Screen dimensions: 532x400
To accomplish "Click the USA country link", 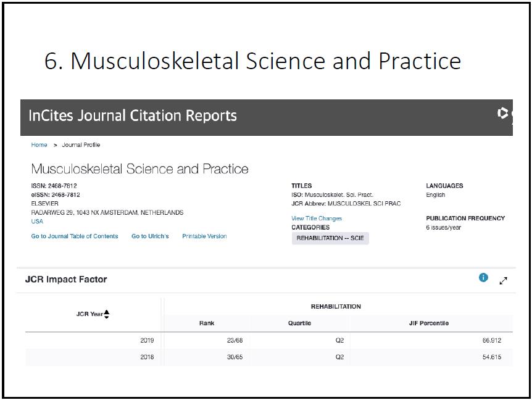I will click(37, 222).
